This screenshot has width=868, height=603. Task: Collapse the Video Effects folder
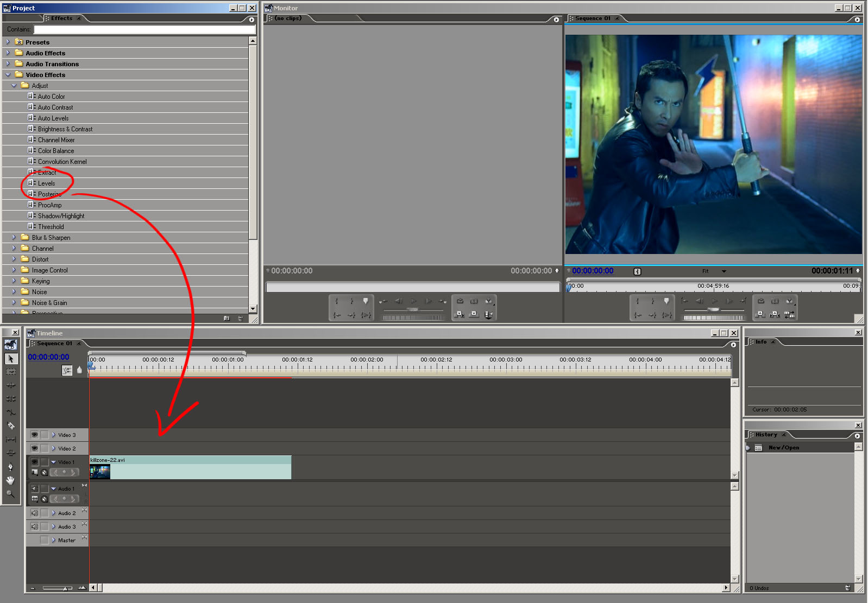[x=8, y=74]
